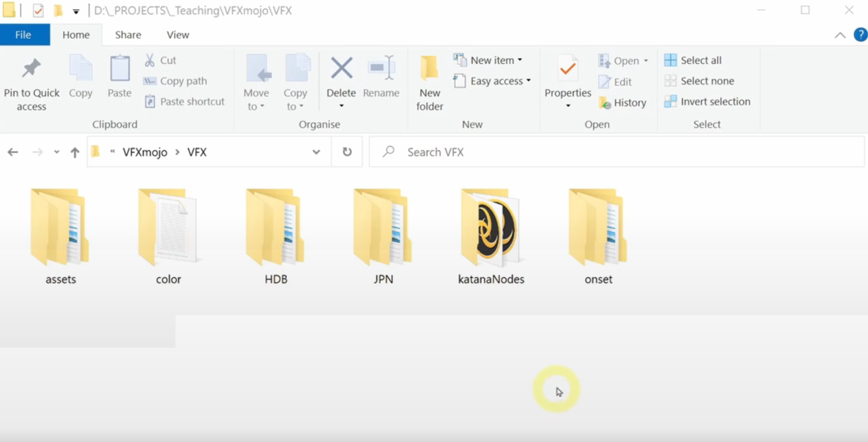Expand the Delete options arrow
The image size is (868, 442).
pyautogui.click(x=341, y=106)
